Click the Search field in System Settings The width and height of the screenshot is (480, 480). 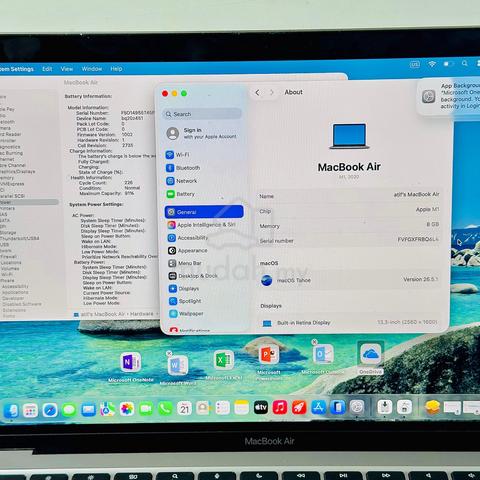pos(202,114)
